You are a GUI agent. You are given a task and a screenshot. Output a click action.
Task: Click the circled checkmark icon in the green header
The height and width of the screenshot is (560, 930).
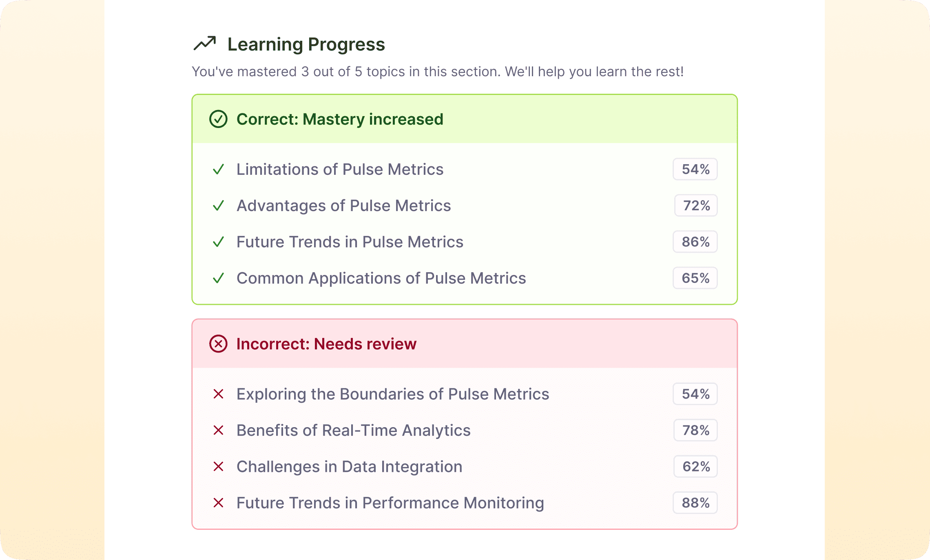click(x=218, y=119)
